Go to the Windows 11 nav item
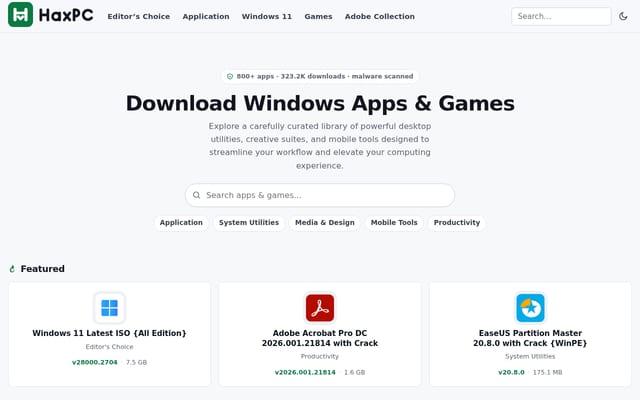 (267, 16)
